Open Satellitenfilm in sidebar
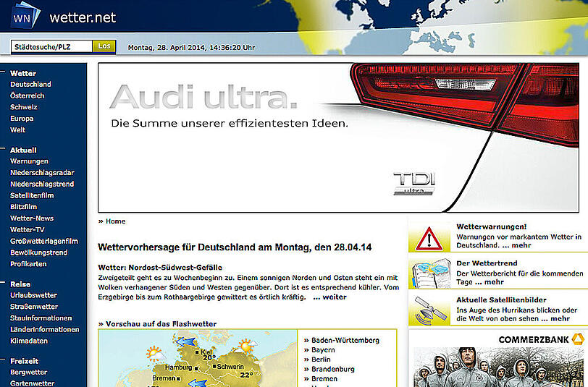 (32, 195)
